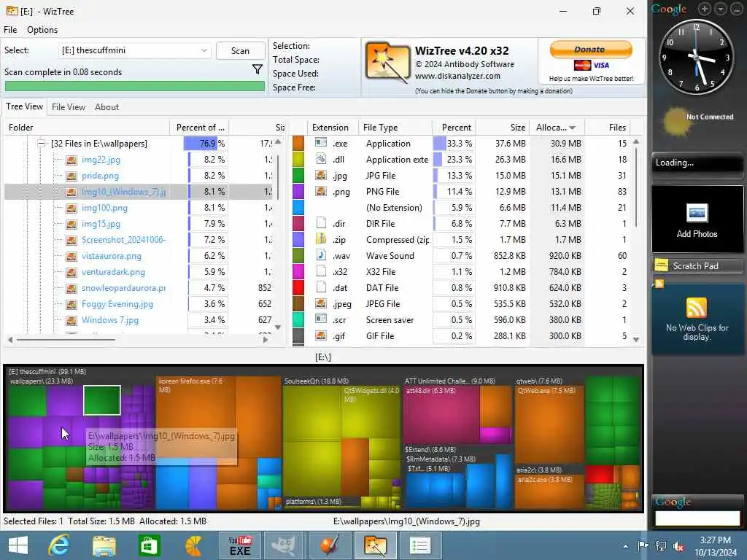Click the Google gadget search field
The width and height of the screenshot is (747, 560).
697,518
